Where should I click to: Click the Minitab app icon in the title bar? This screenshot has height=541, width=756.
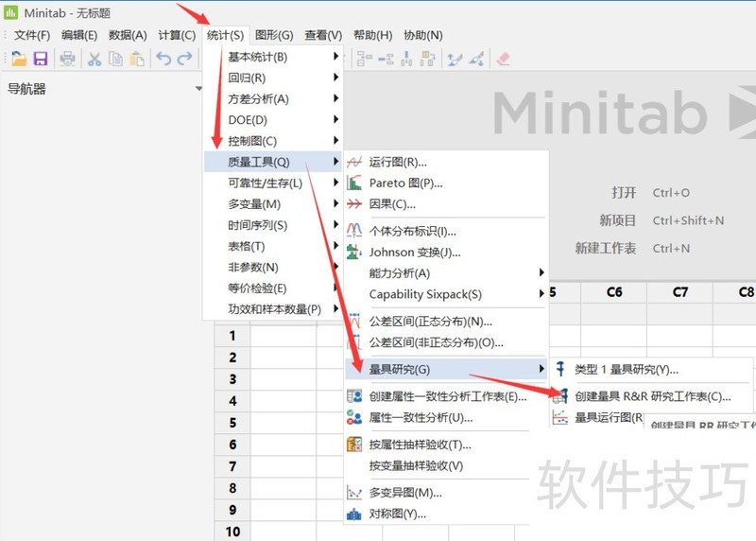(10, 12)
